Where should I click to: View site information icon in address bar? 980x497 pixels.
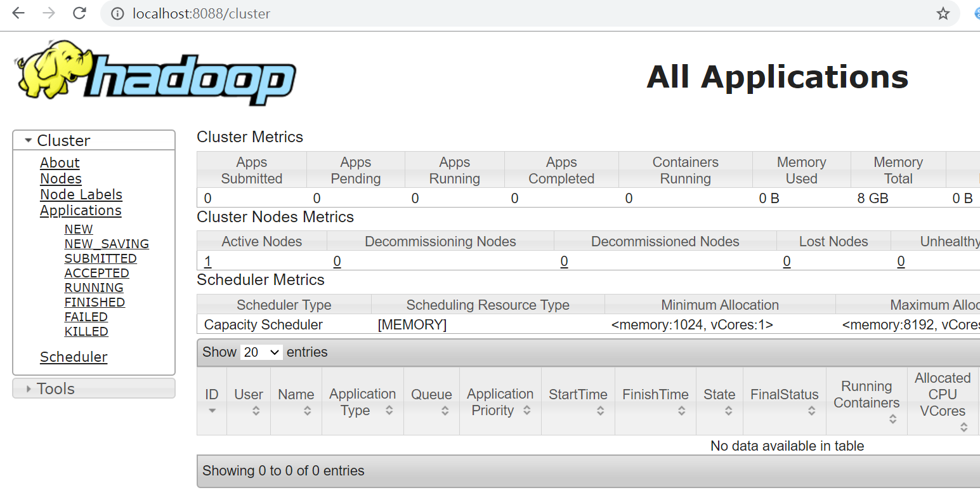click(117, 13)
